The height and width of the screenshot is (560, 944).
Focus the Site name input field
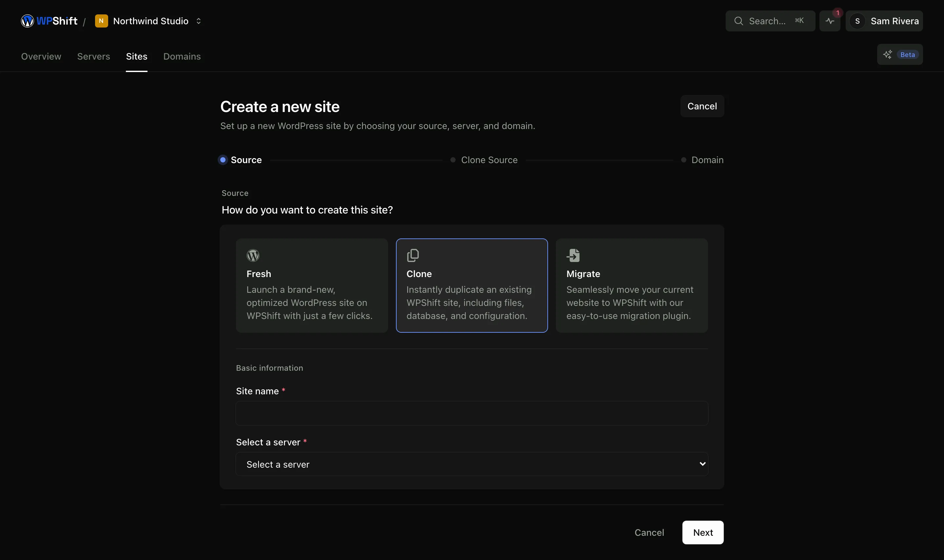pyautogui.click(x=472, y=413)
